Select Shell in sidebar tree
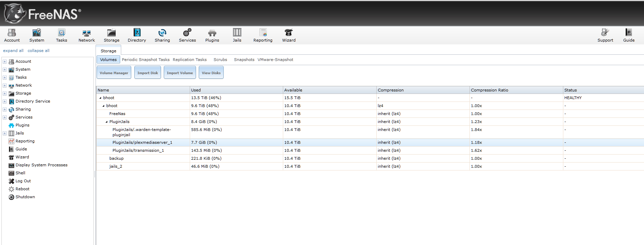The height and width of the screenshot is (245, 644). click(20, 173)
